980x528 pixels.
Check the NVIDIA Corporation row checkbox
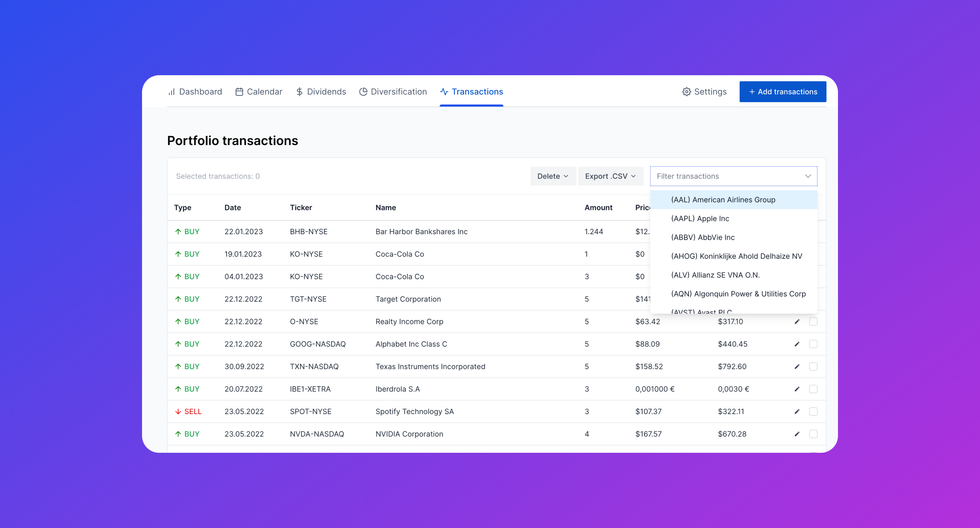point(813,434)
